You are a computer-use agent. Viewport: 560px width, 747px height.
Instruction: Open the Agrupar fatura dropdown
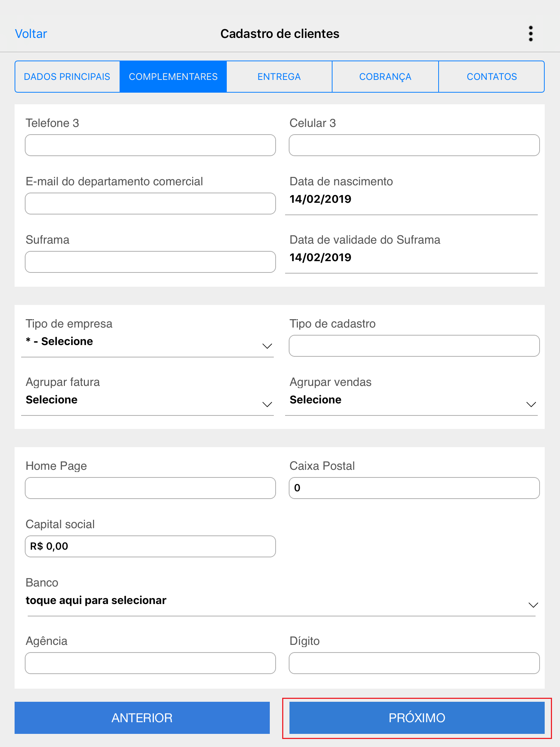pyautogui.click(x=148, y=400)
